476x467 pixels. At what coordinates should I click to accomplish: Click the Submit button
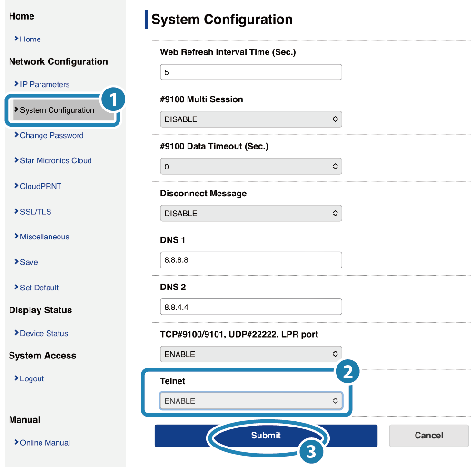pos(266,436)
